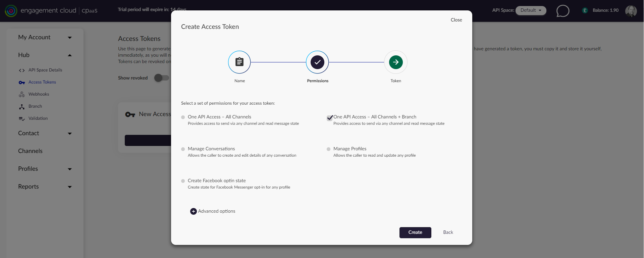Click the pound balance icon
This screenshot has width=644, height=258.
click(x=585, y=10)
